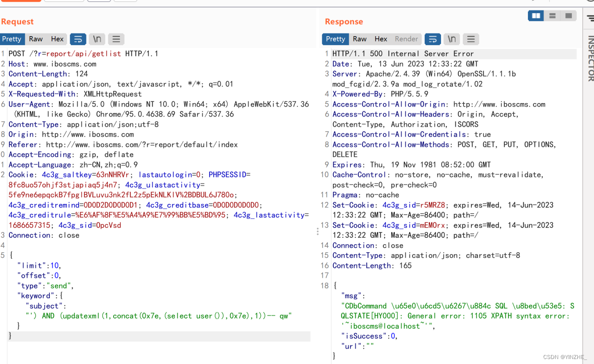Click the POST /?r=report/api/getlist request line

click(x=83, y=54)
